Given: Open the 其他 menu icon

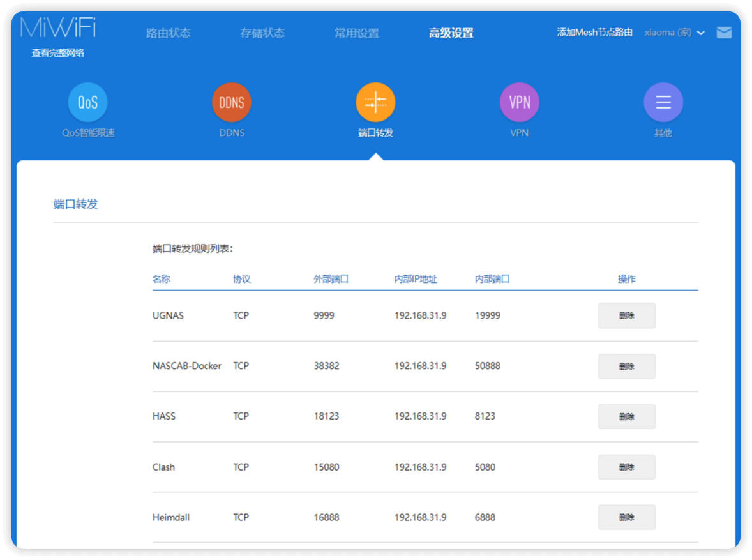Looking at the screenshot, I should pyautogui.click(x=663, y=102).
